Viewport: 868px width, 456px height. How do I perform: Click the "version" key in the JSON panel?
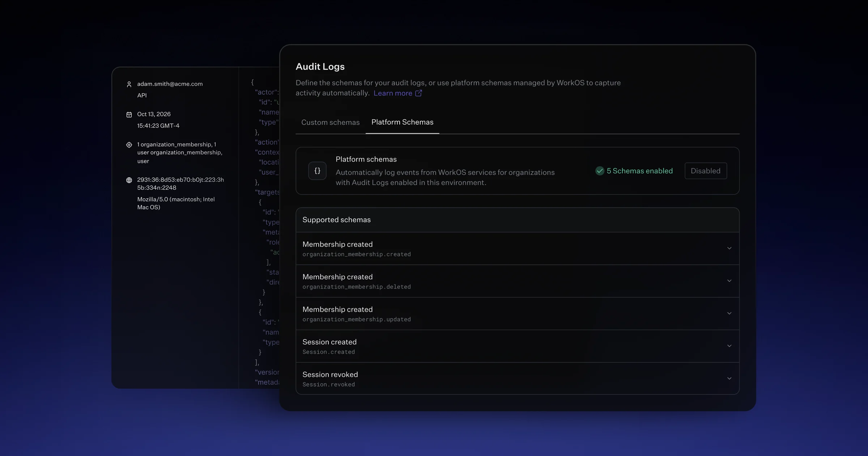(x=267, y=372)
